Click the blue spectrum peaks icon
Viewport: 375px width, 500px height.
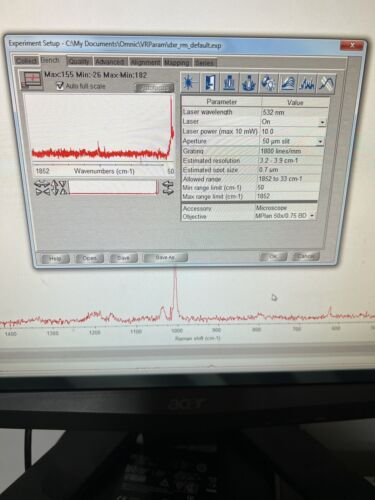(307, 83)
